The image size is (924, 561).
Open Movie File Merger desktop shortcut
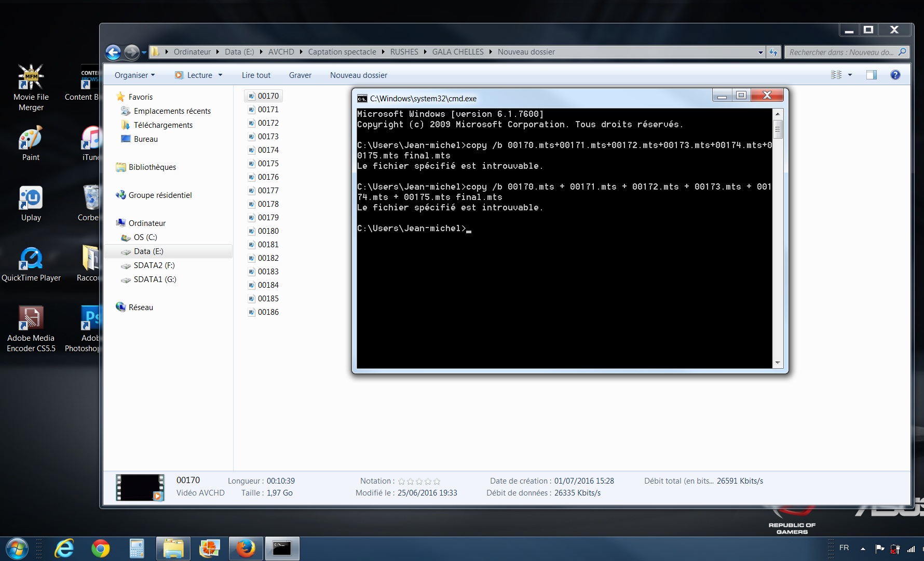[31, 87]
